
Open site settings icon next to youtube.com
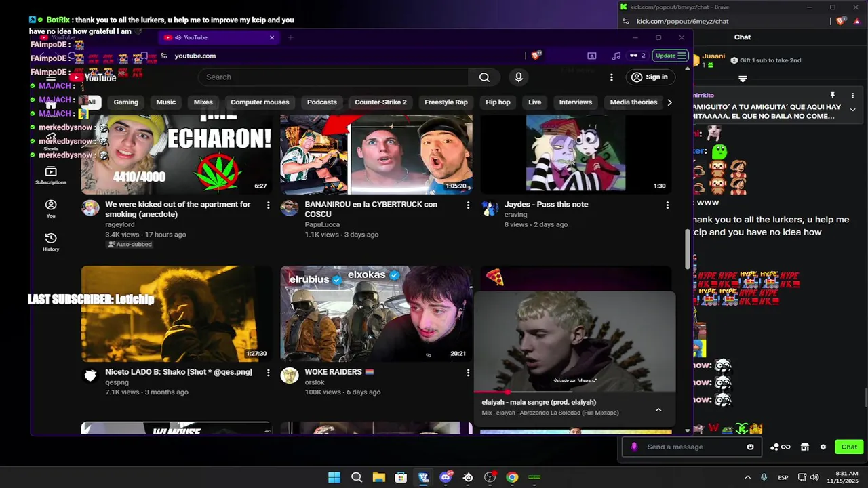(164, 56)
